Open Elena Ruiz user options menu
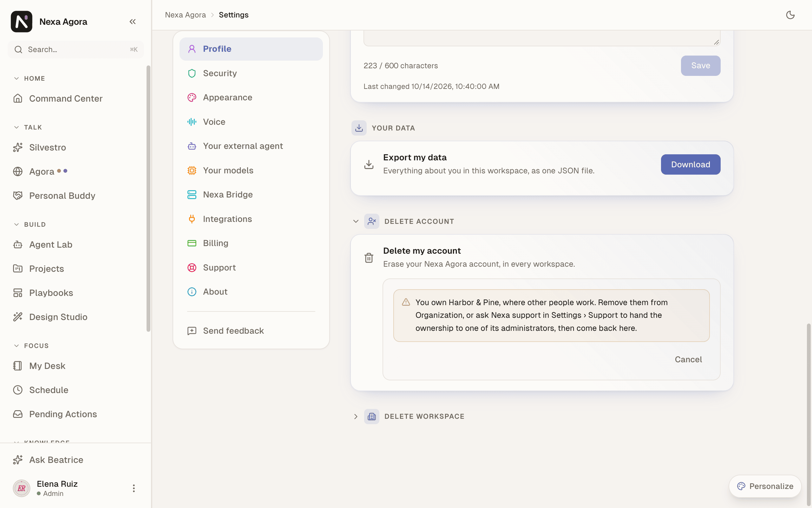The image size is (812, 508). 134,488
